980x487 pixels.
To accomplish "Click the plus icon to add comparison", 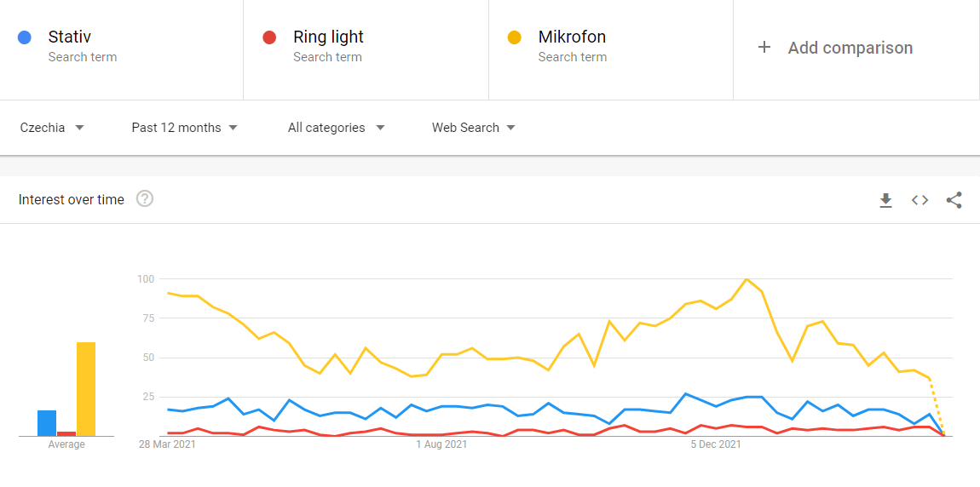I will [x=764, y=48].
